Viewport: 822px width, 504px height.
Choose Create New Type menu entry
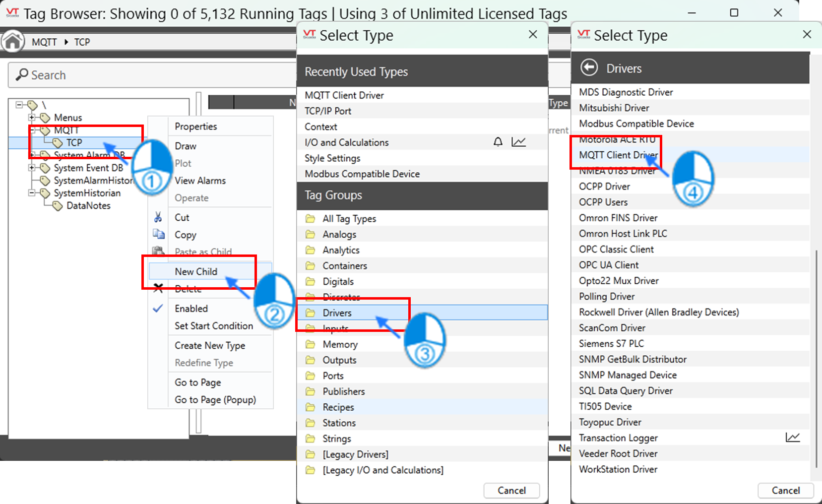pos(210,345)
